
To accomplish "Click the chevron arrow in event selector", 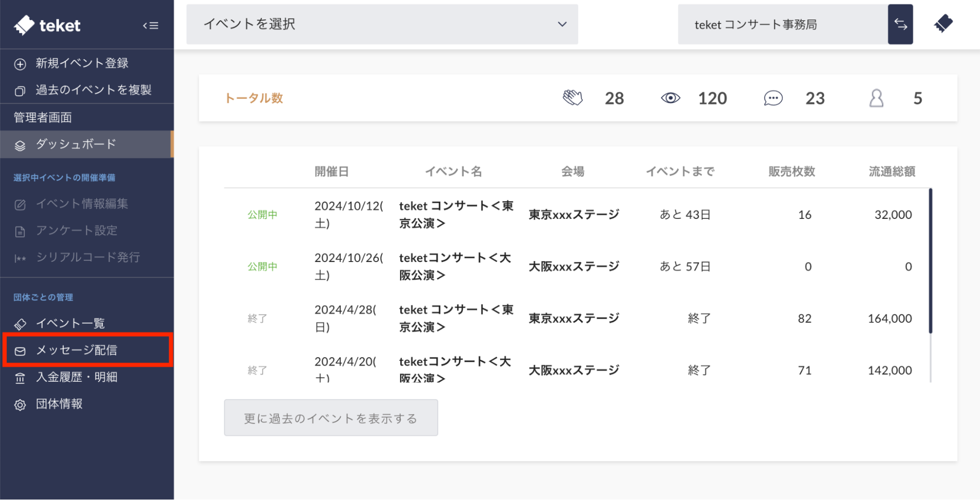I will [x=562, y=24].
